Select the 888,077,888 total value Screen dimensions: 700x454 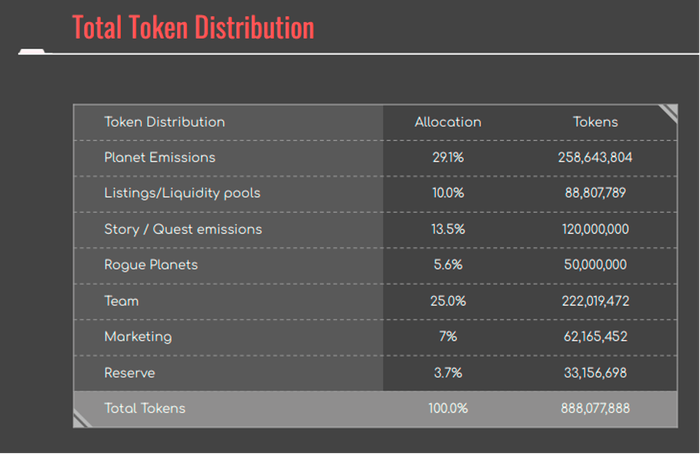point(595,408)
